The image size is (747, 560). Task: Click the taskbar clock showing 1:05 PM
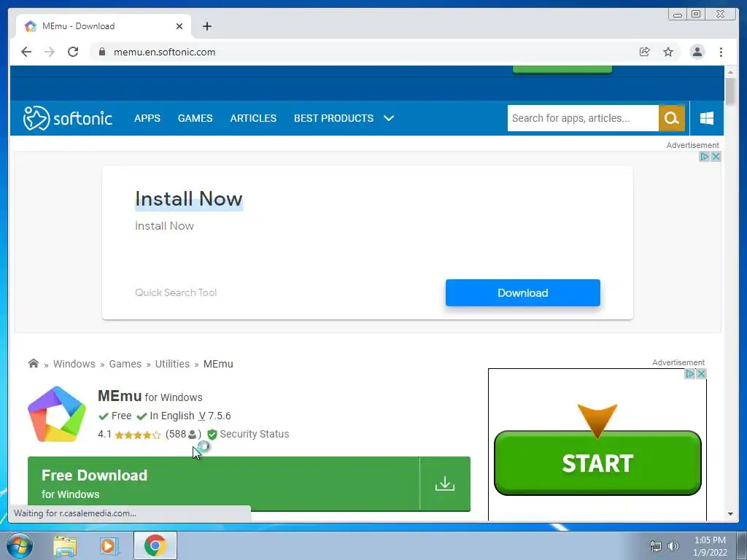click(710, 546)
